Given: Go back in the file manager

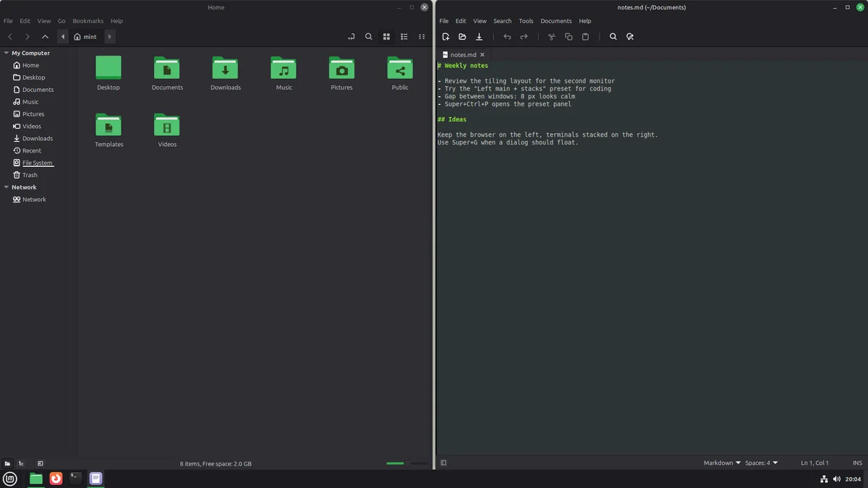Looking at the screenshot, I should point(10,37).
